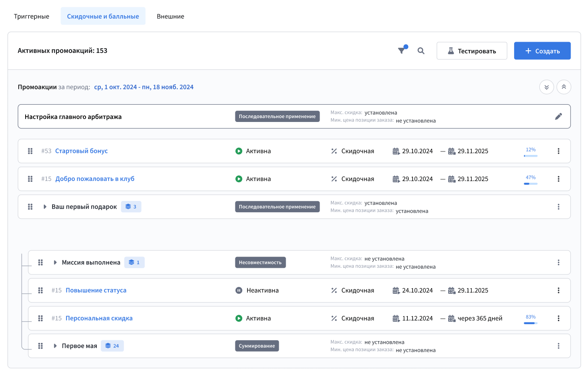Screen dimensions: 588x375
Task: Switch to the Внешние tab
Action: click(x=170, y=16)
